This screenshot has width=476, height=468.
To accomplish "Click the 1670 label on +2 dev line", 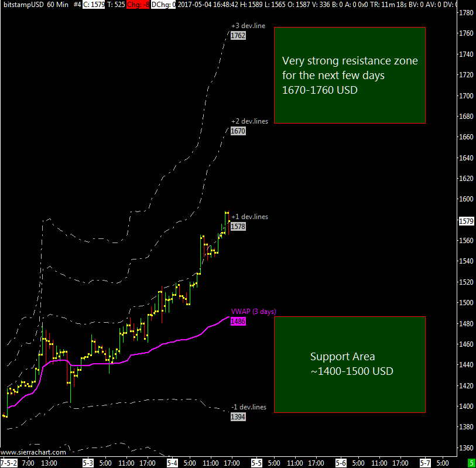I will [238, 132].
